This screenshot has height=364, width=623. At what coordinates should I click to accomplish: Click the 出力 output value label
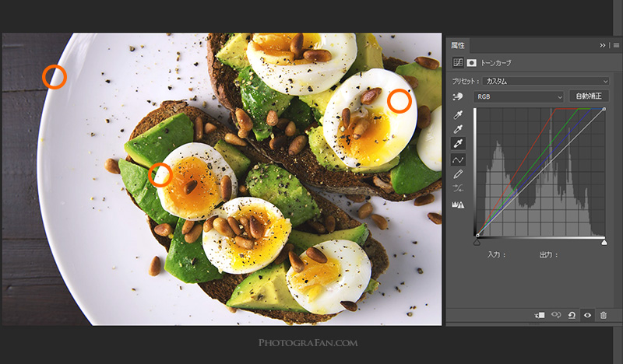548,255
